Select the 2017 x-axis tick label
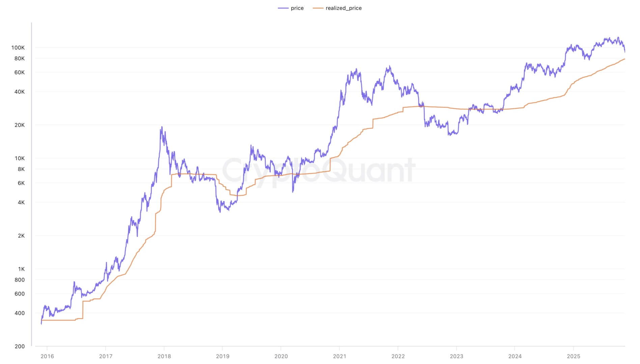Viewport: 640px width, 364px height. pos(106,356)
